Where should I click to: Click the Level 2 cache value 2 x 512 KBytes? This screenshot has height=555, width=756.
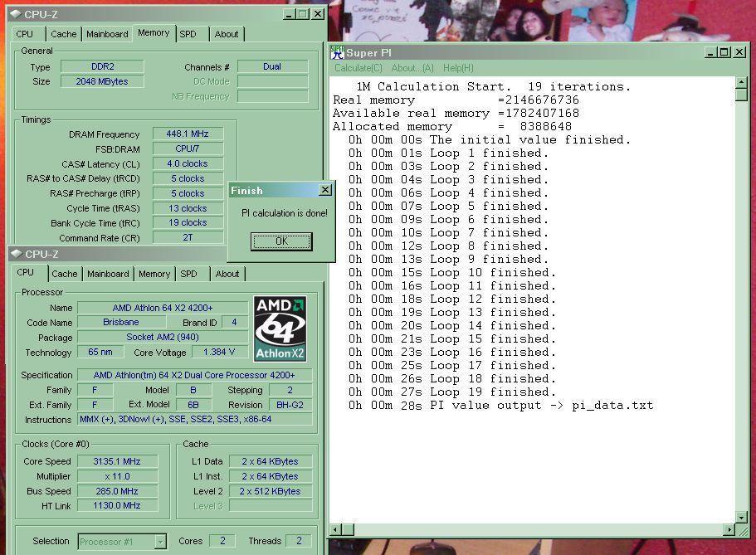(270, 491)
